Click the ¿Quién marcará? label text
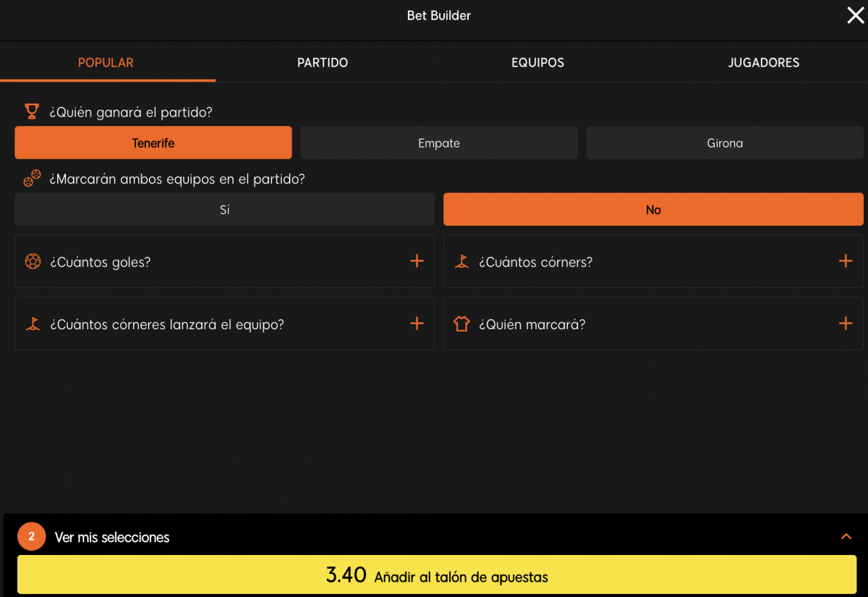The height and width of the screenshot is (597, 868). coord(532,324)
